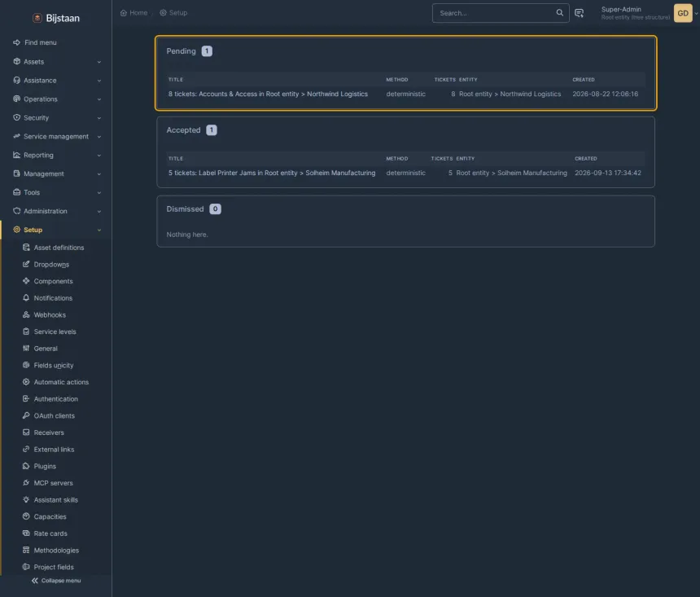Open the Northwind Logistics pending tickets row
Viewport: 700px width, 597px height.
pos(406,94)
